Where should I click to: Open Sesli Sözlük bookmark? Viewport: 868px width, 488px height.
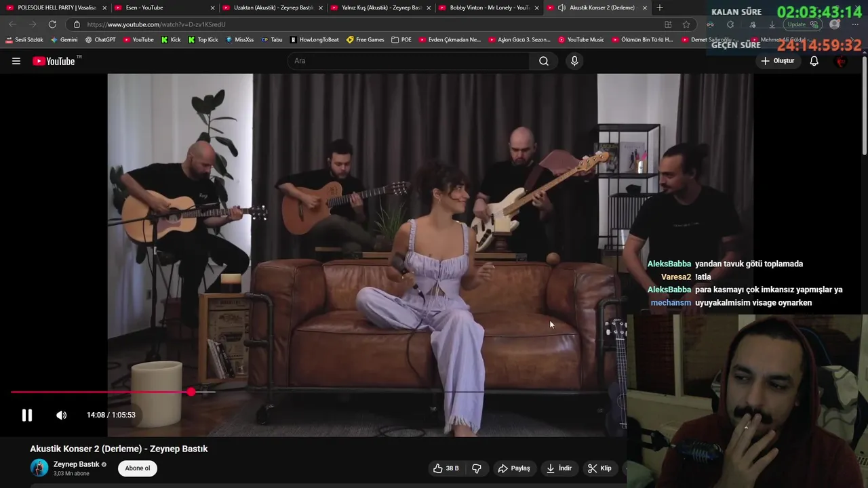pyautogui.click(x=24, y=40)
